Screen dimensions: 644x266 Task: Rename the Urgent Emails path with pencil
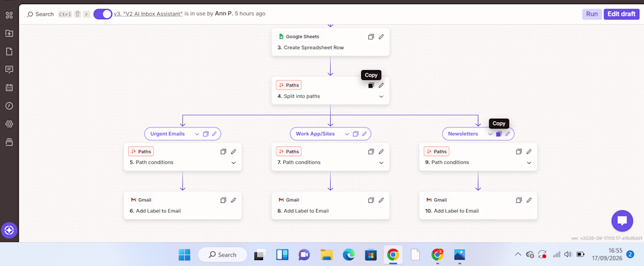pyautogui.click(x=214, y=134)
